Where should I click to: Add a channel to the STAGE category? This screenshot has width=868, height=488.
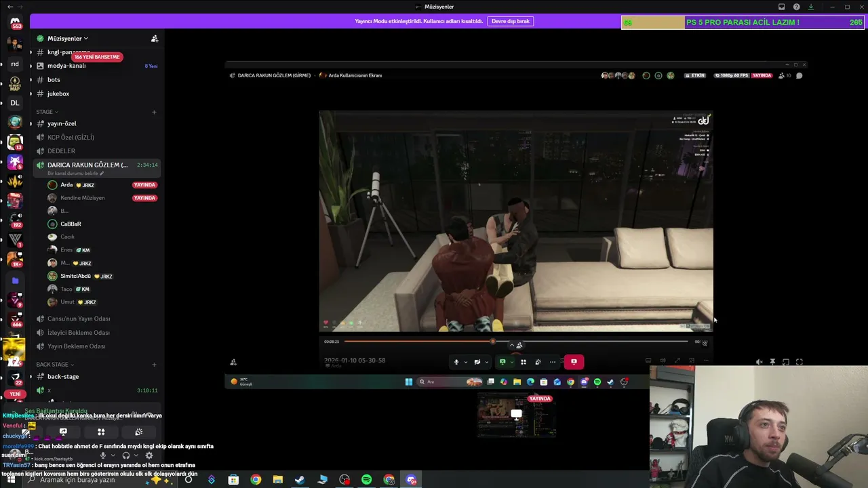pyautogui.click(x=154, y=112)
